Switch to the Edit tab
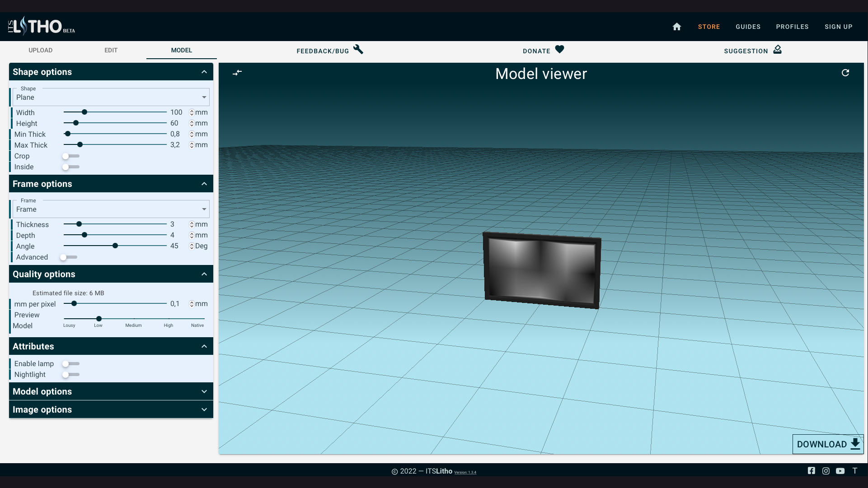 pyautogui.click(x=111, y=50)
